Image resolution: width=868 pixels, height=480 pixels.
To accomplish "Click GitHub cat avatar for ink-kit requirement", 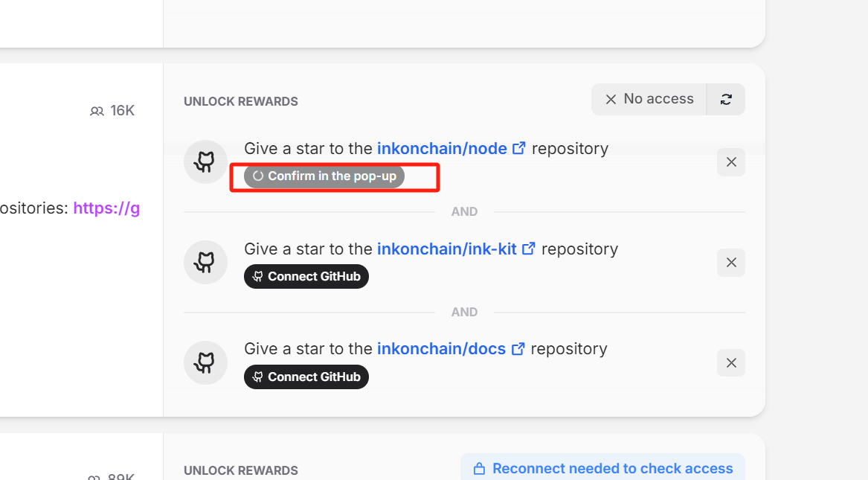I will pyautogui.click(x=205, y=262).
